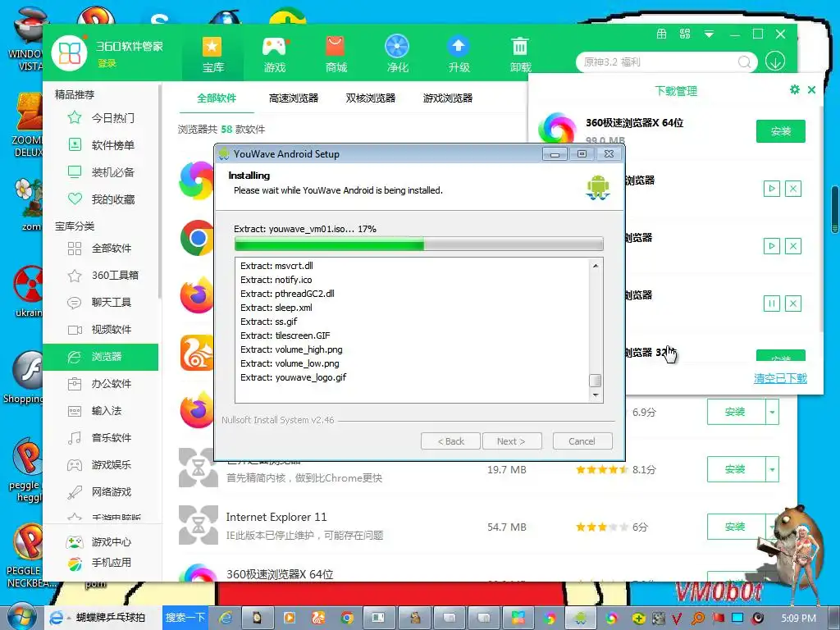Click the Internet Explorer taskbar icon
The width and height of the screenshot is (840, 630).
click(x=226, y=618)
